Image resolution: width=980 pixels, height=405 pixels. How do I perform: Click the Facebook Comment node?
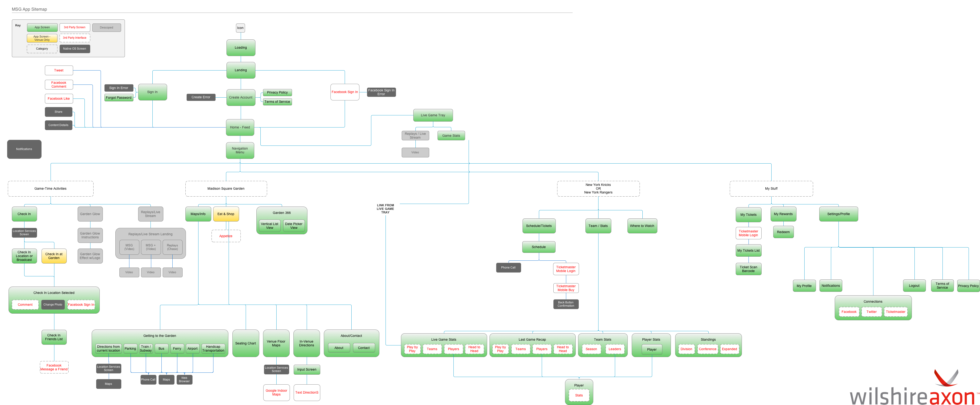coord(59,85)
